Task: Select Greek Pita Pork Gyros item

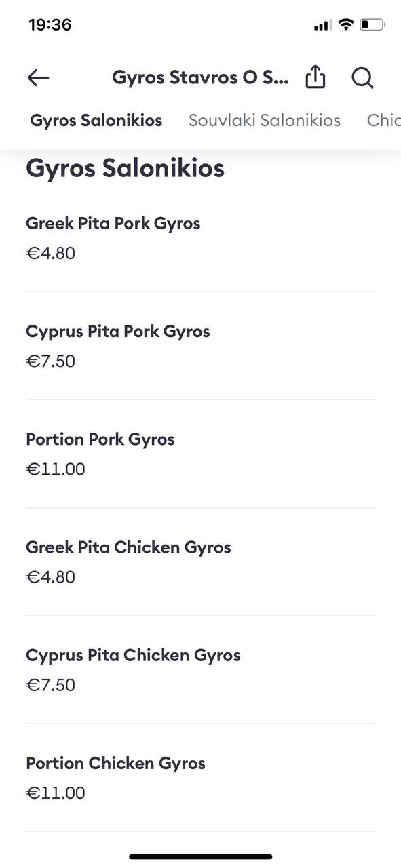Action: click(200, 238)
